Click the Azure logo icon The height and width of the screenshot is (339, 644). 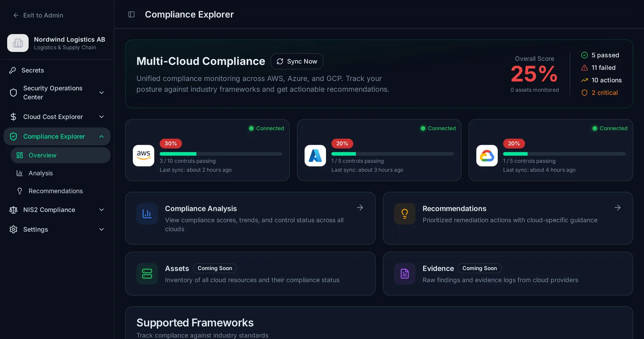[x=315, y=156]
